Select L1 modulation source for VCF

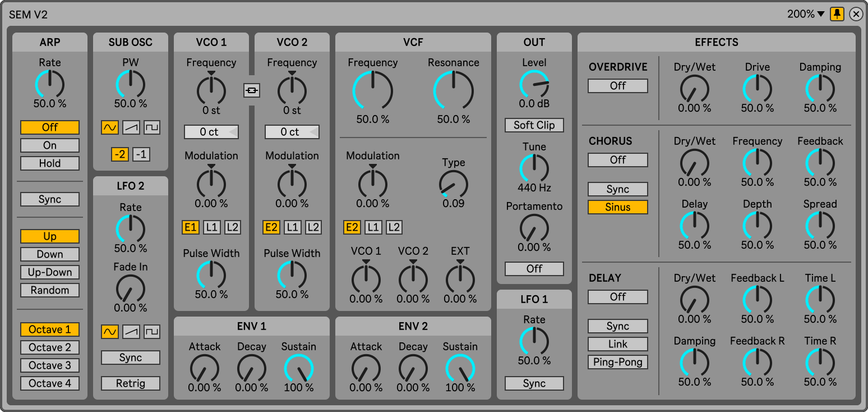[x=373, y=227]
